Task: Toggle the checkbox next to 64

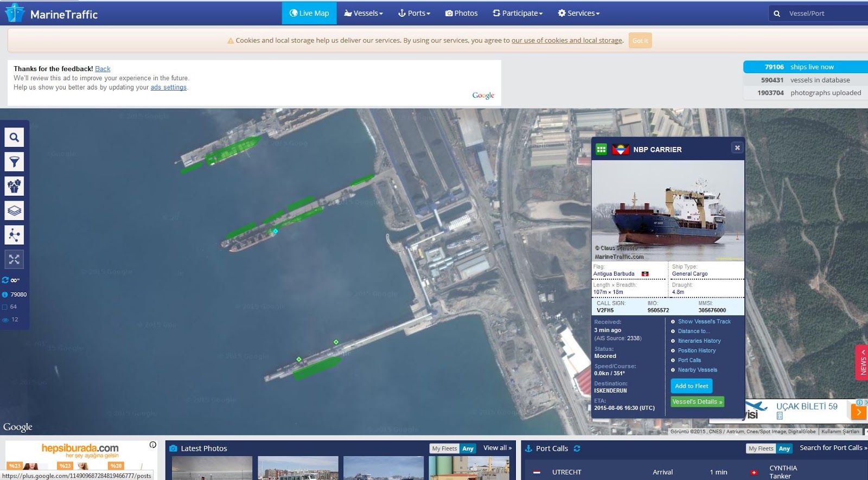Action: click(x=5, y=307)
